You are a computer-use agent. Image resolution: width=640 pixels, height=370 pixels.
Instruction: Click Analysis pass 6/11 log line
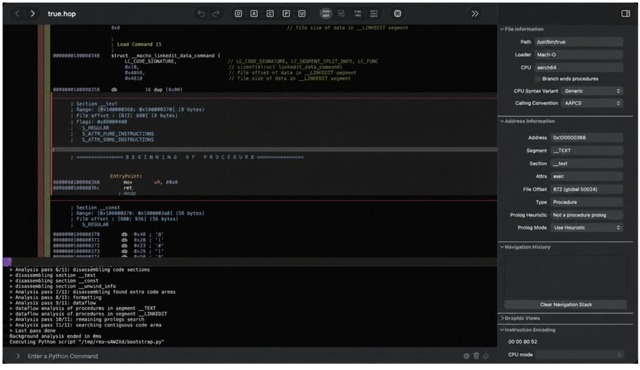point(80,270)
